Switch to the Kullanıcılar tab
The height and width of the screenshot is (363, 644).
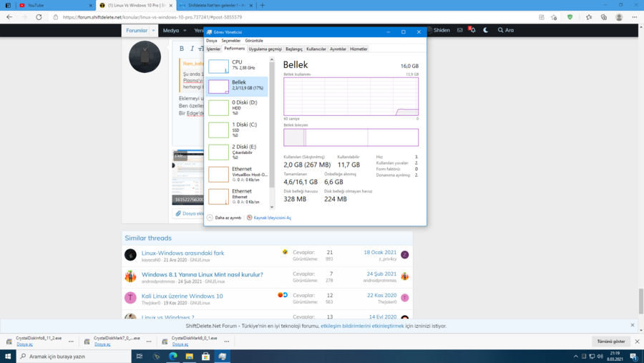pos(316,49)
